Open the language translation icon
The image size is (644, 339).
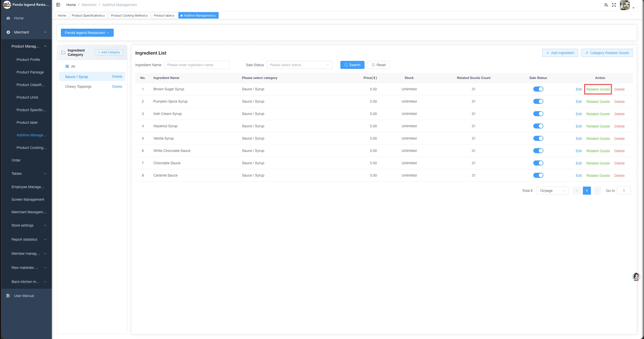click(x=606, y=5)
